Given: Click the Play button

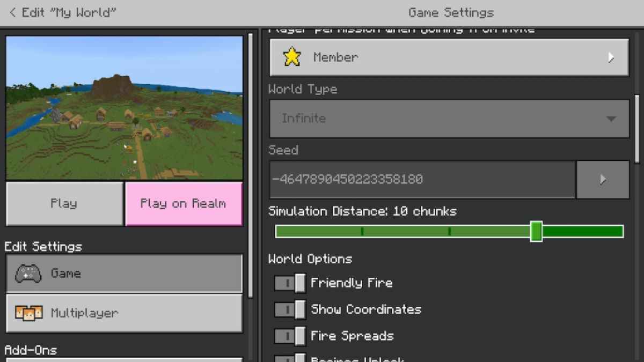Looking at the screenshot, I should click(x=64, y=204).
